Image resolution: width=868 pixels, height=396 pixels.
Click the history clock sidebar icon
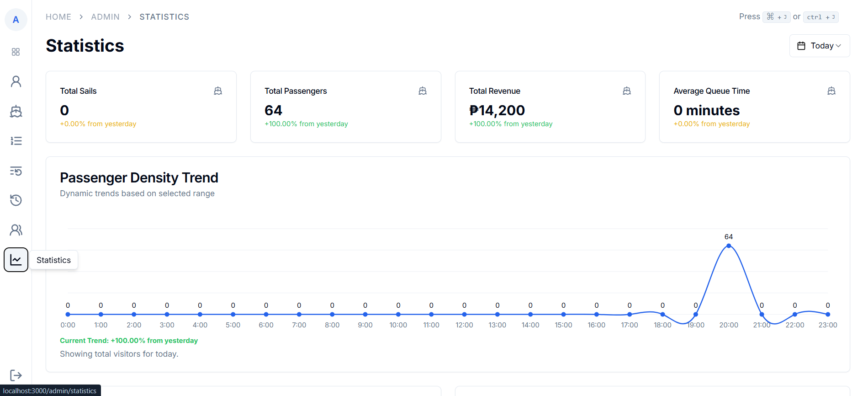pyautogui.click(x=16, y=200)
